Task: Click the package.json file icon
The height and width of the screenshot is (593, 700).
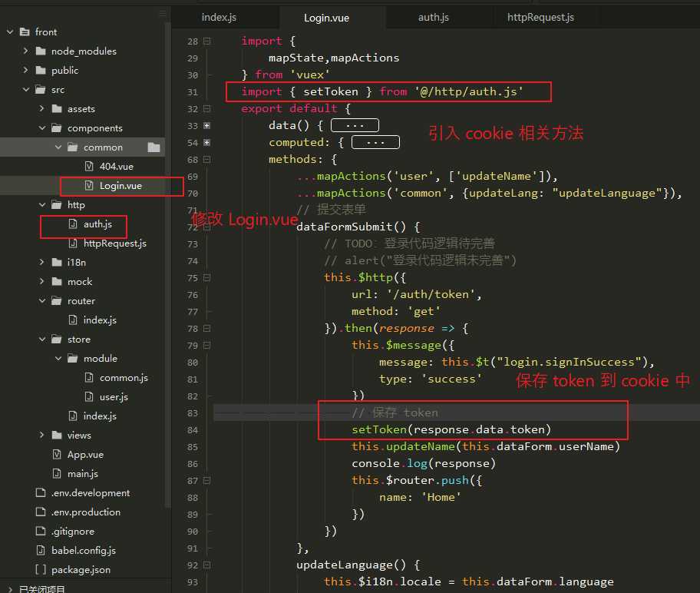Action: click(x=41, y=570)
